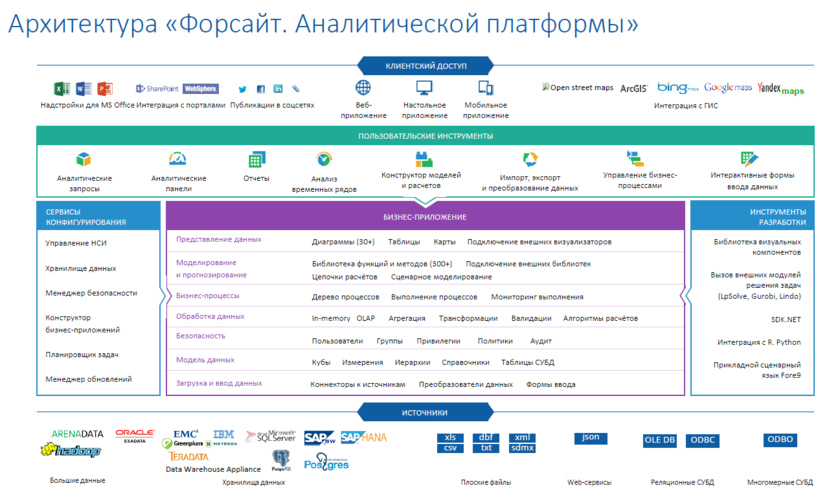Select the КЛИЕНТСКИЙ ДОСТУП header tab
Image resolution: width=840 pixels, height=501 pixels.
click(x=426, y=65)
